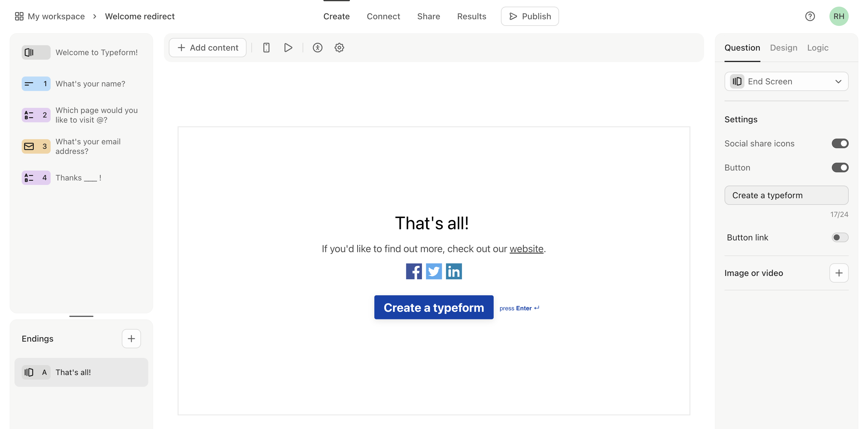The height and width of the screenshot is (429, 868).
Task: Click the mobile preview icon
Action: point(266,48)
